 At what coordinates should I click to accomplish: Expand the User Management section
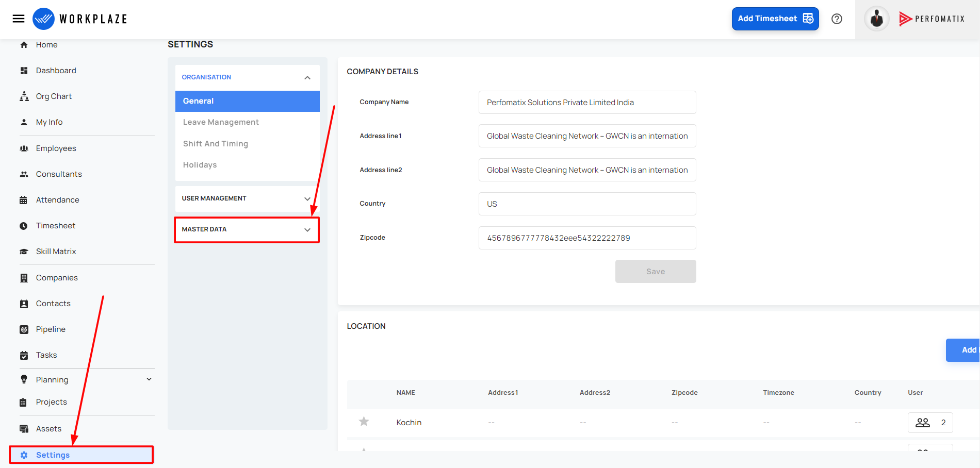(247, 198)
